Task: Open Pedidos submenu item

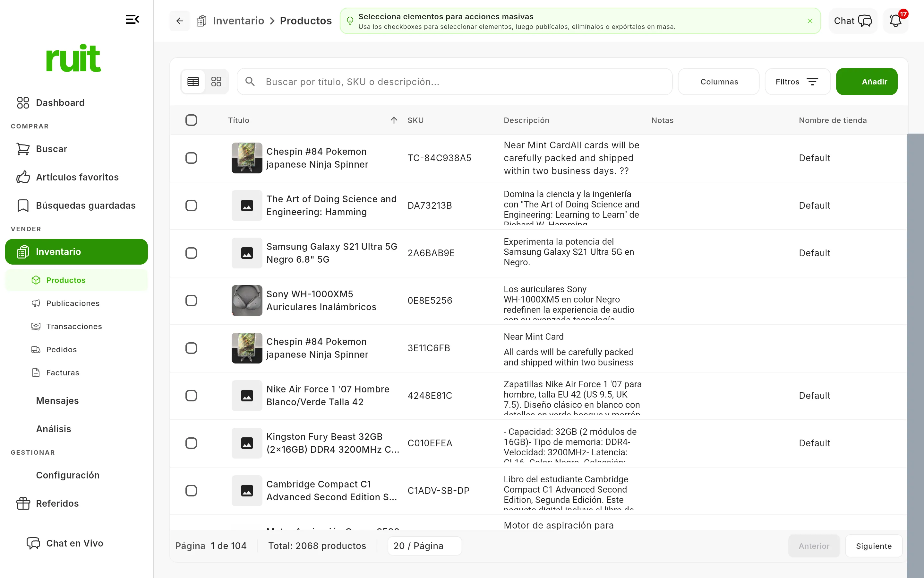Action: tap(76, 349)
